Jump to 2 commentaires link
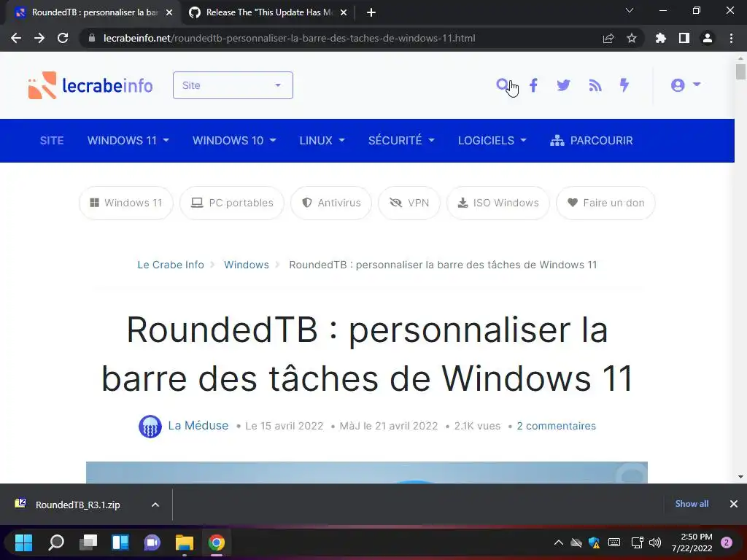The width and height of the screenshot is (747, 560). pos(557,426)
